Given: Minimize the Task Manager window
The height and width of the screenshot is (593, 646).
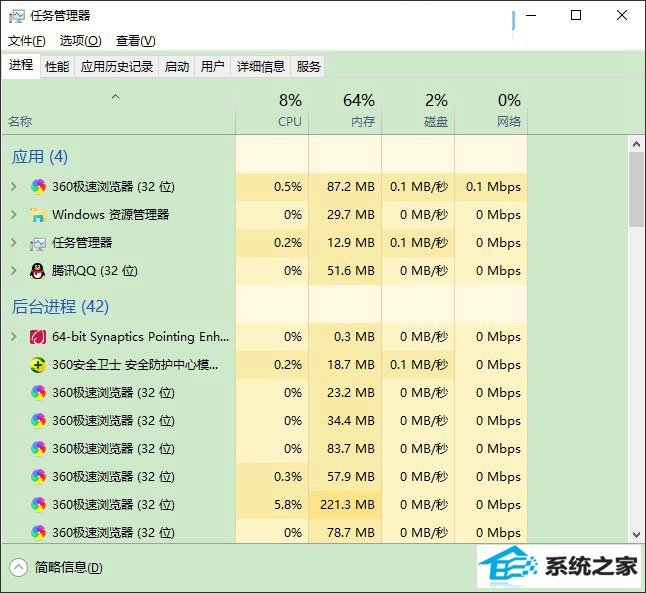Looking at the screenshot, I should point(531,15).
